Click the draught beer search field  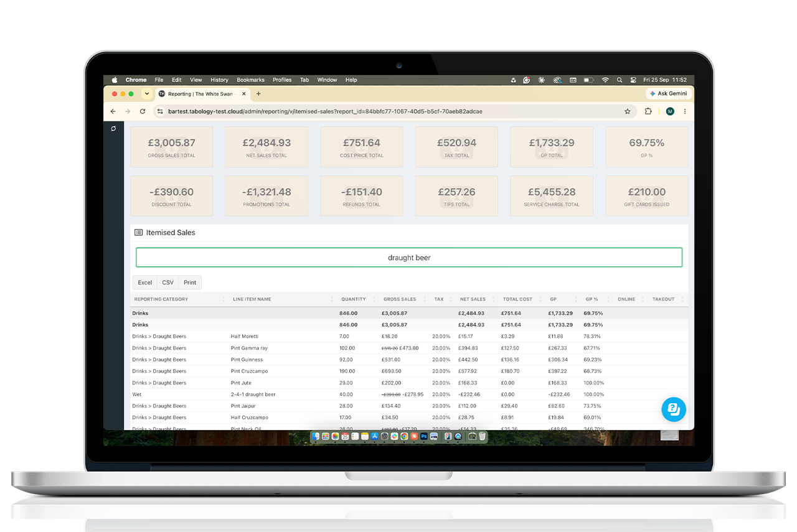409,258
